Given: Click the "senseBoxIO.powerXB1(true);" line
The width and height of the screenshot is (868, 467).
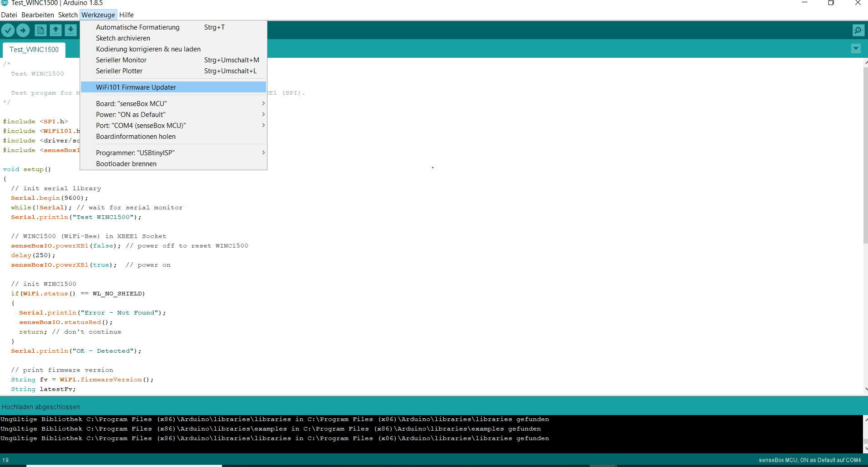Looking at the screenshot, I should point(64,265).
